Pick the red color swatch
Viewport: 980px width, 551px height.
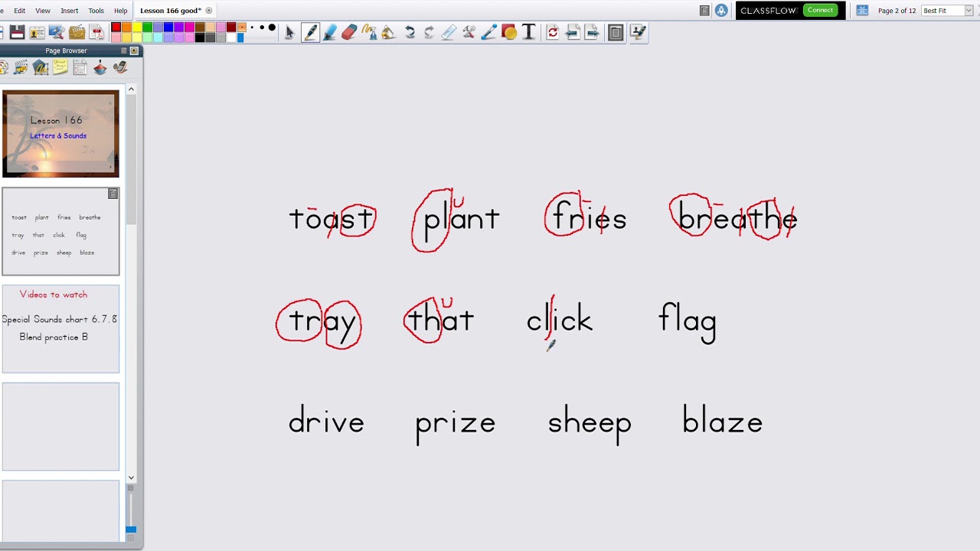tap(116, 28)
